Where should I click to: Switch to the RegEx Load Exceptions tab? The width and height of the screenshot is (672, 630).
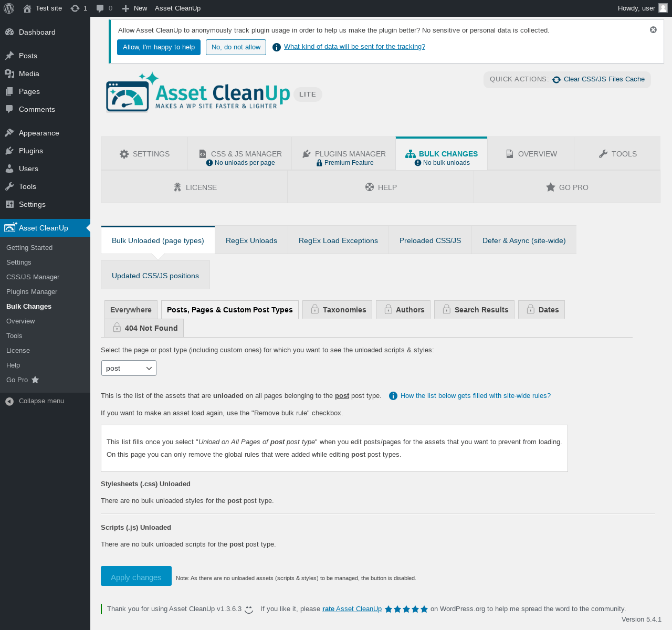tap(338, 240)
